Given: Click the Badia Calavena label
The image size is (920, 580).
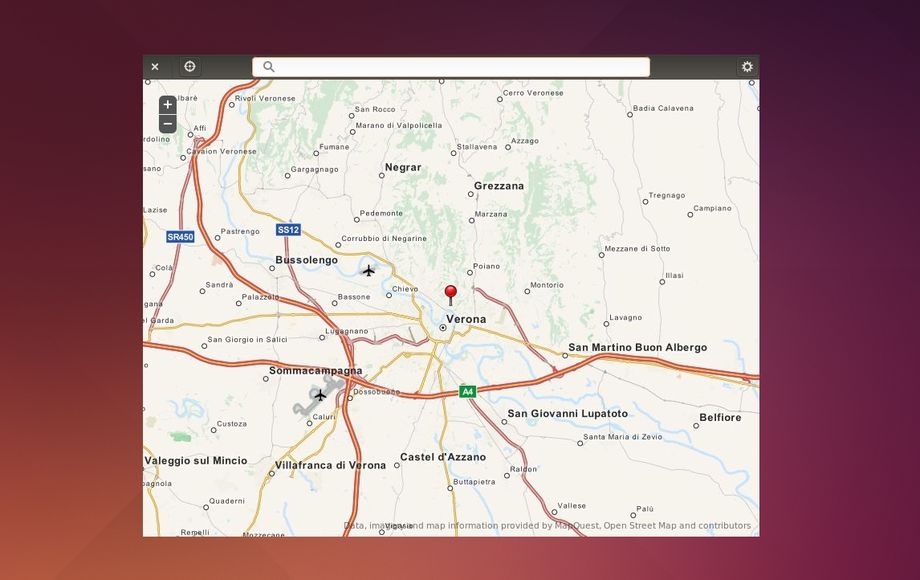Looking at the screenshot, I should click(x=663, y=108).
